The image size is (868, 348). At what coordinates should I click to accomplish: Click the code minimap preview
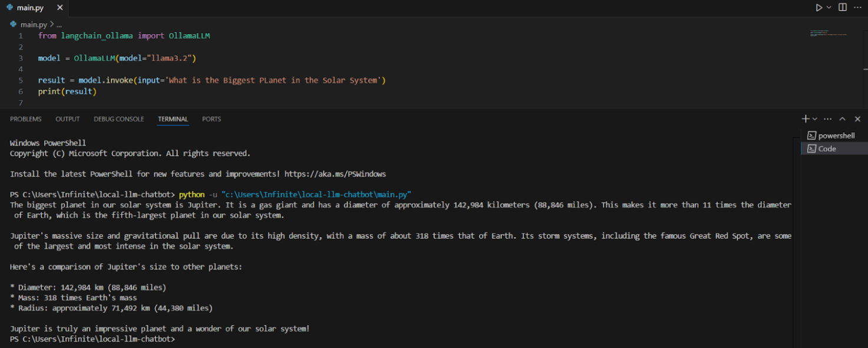pos(828,33)
